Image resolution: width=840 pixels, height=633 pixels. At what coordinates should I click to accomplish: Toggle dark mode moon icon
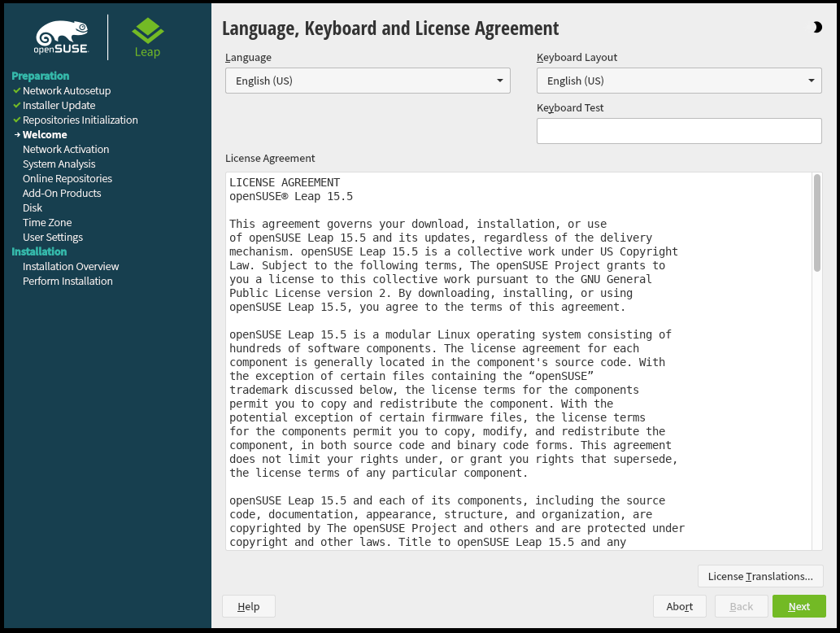[816, 28]
